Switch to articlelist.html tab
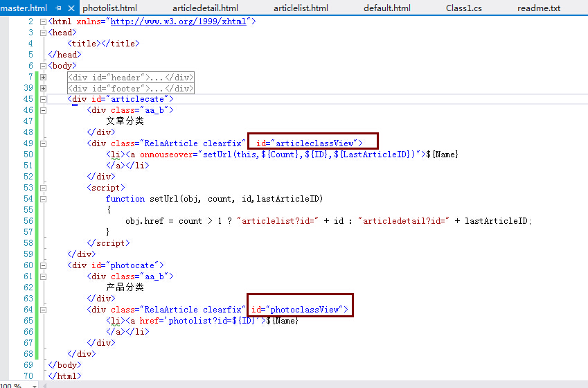 [301, 8]
